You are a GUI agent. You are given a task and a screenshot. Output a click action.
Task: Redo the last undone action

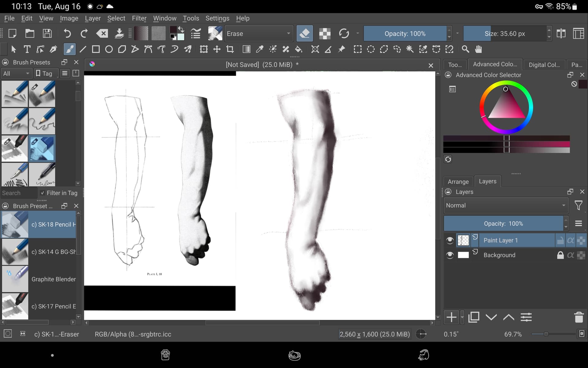coord(84,33)
